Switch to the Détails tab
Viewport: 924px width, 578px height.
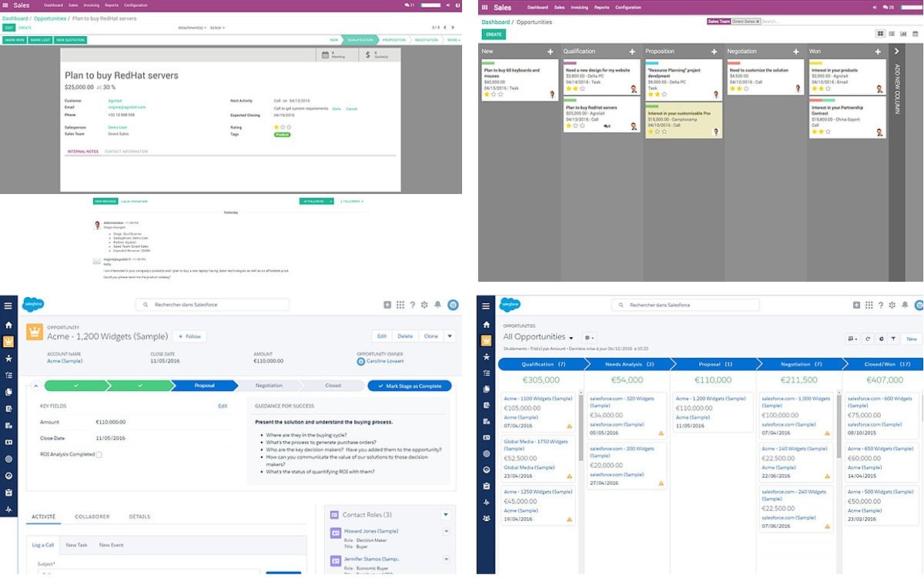(x=139, y=516)
